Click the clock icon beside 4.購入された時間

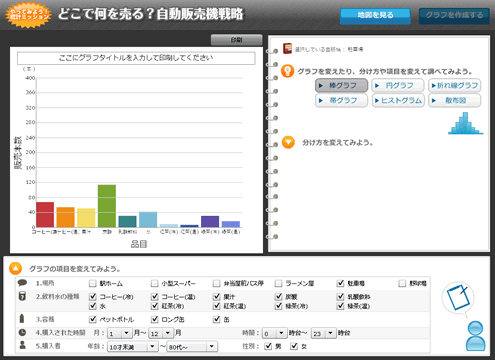[22, 332]
